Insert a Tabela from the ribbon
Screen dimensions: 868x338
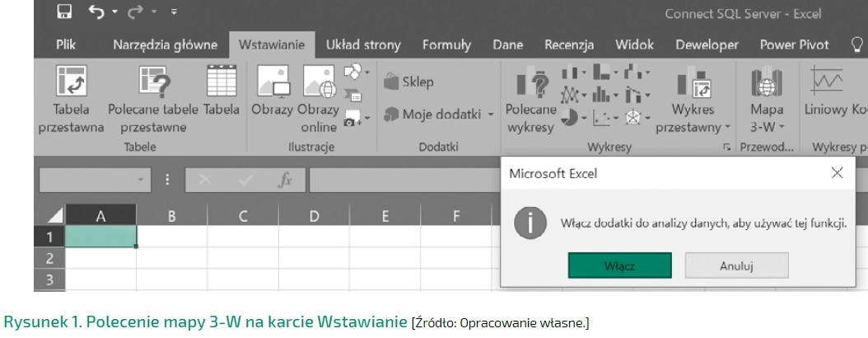coord(220,82)
